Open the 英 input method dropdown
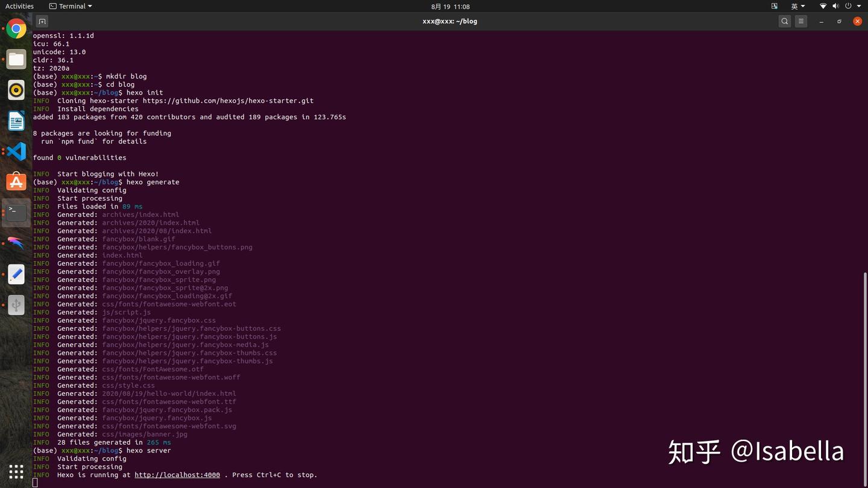 coord(797,6)
